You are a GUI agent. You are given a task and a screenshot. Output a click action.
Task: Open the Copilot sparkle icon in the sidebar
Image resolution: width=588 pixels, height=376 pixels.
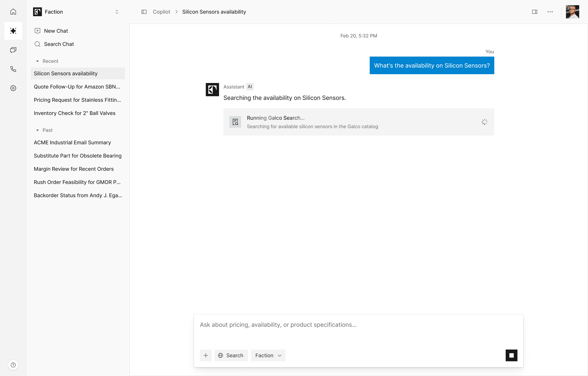pyautogui.click(x=13, y=31)
